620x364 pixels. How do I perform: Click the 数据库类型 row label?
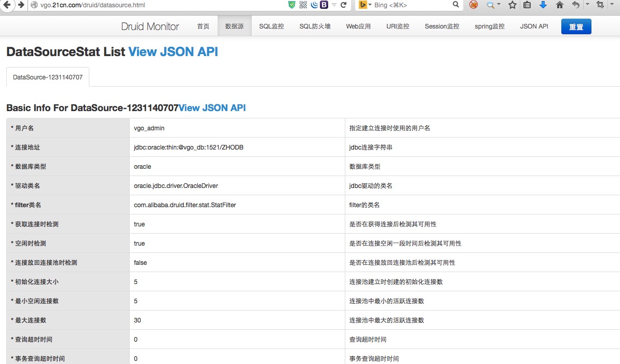(29, 167)
